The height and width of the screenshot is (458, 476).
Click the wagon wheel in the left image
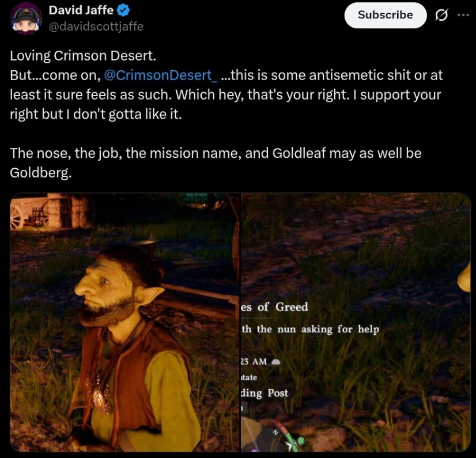tap(17, 216)
